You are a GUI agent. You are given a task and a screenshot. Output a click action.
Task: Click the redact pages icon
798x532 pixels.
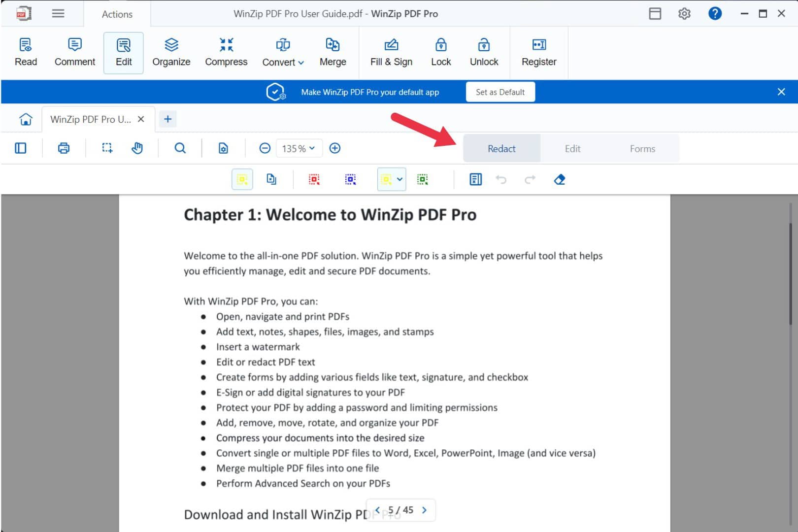271,179
